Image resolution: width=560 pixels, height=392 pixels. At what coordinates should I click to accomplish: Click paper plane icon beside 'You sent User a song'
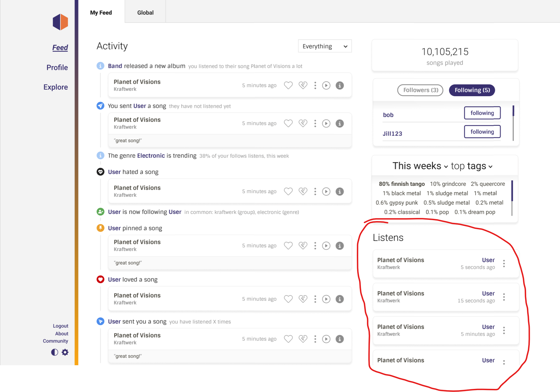pos(100,106)
